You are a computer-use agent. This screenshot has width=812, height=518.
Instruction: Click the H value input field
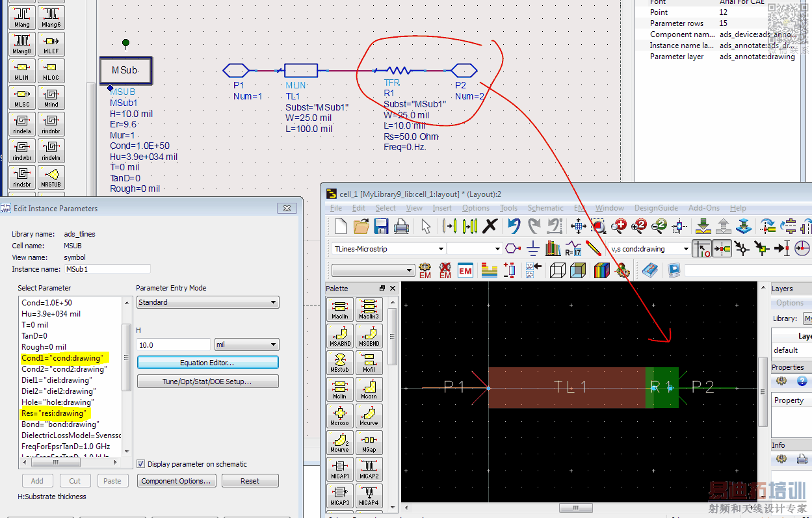click(x=174, y=345)
